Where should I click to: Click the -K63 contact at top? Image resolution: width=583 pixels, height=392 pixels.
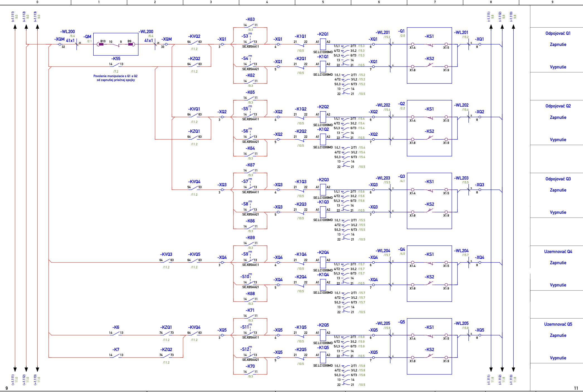click(x=250, y=25)
